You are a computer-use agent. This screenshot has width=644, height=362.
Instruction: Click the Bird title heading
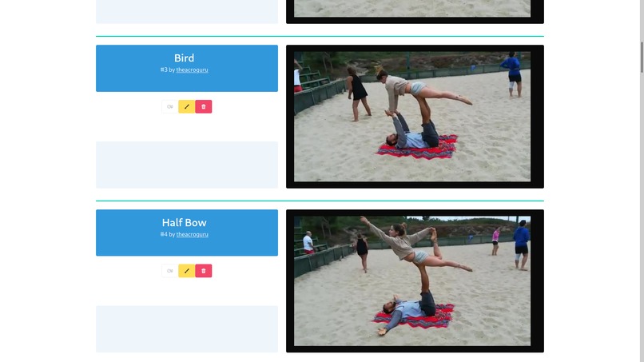[184, 58]
